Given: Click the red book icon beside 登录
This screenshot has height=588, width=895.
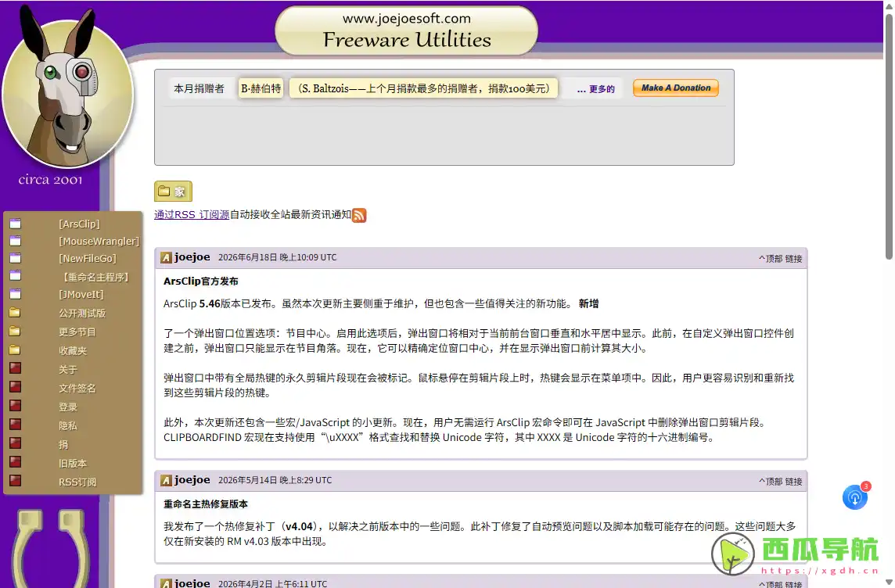Looking at the screenshot, I should click(16, 406).
